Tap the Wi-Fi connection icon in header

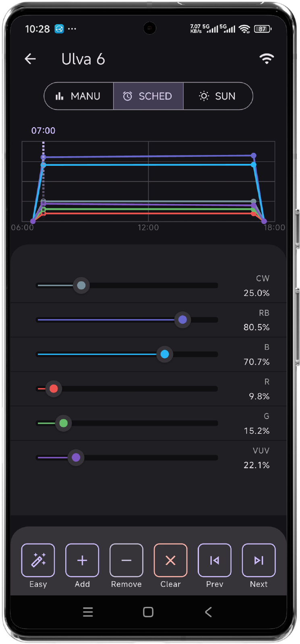(x=267, y=59)
